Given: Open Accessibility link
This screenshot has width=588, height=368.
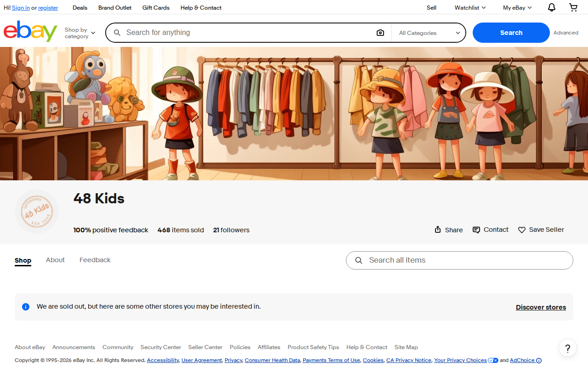Looking at the screenshot, I should click(x=163, y=361).
